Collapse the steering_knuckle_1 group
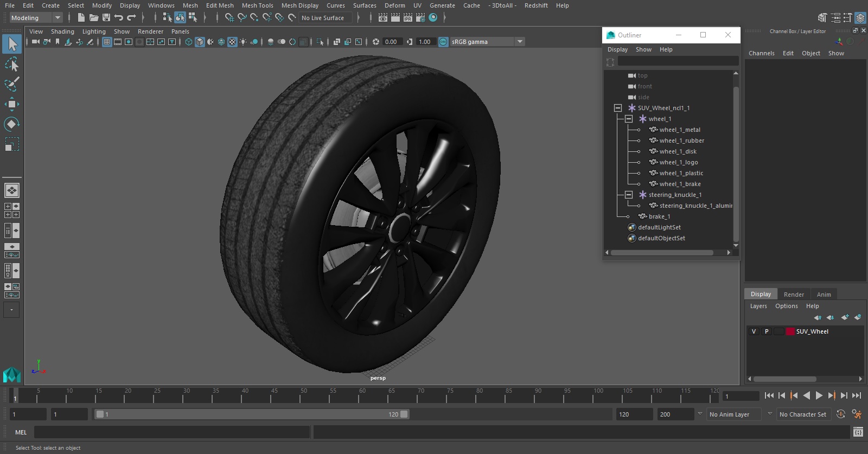The width and height of the screenshot is (868, 454). [x=629, y=195]
